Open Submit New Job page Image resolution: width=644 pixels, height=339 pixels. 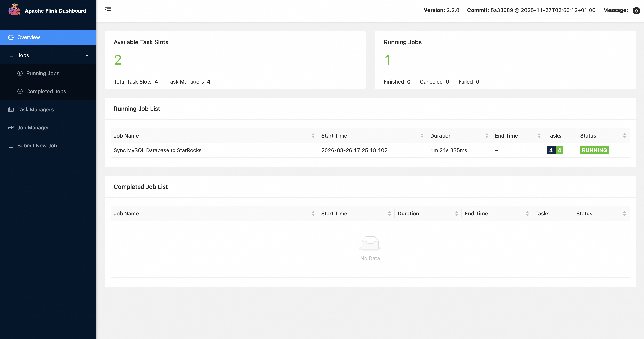click(48, 145)
